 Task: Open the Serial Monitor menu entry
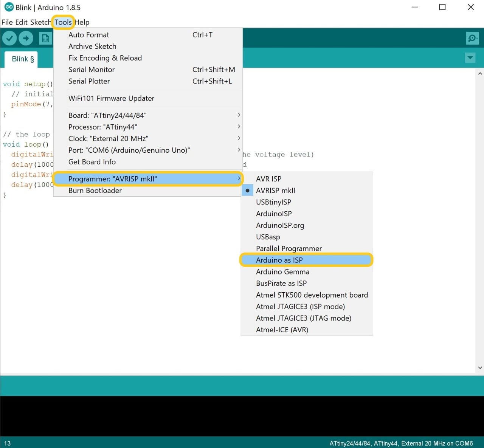click(x=147, y=70)
